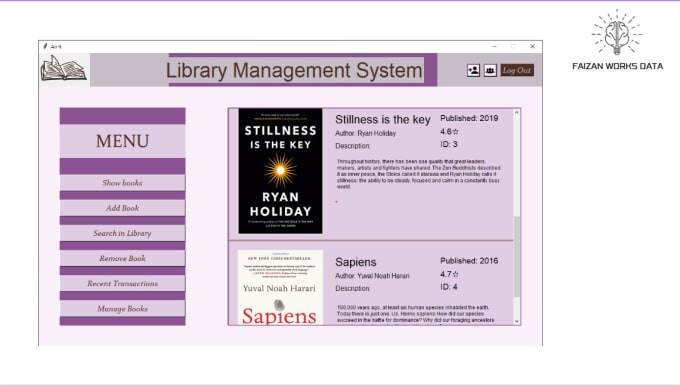Click the 4.7 star rating

pos(449,274)
